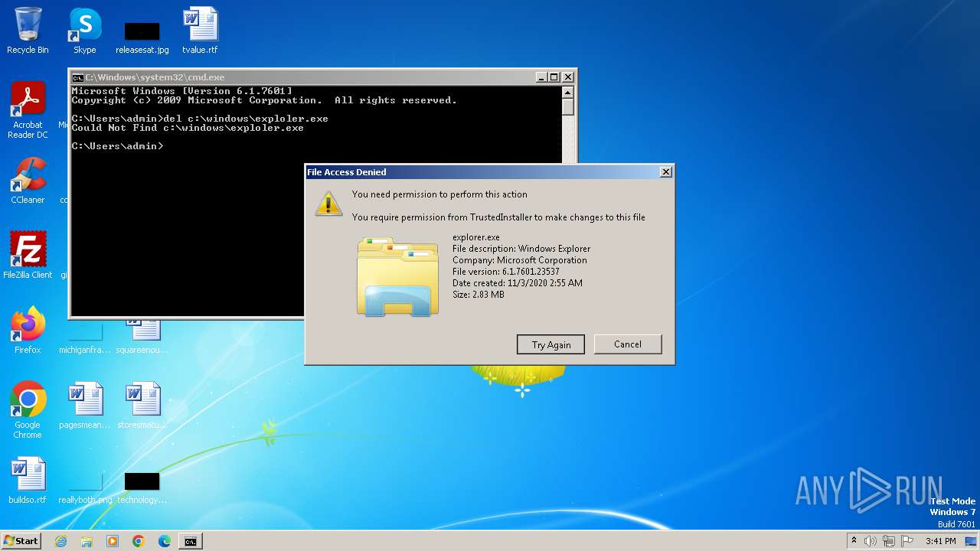Close the cmd.exe window
Viewport: 980px width, 551px height.
567,77
